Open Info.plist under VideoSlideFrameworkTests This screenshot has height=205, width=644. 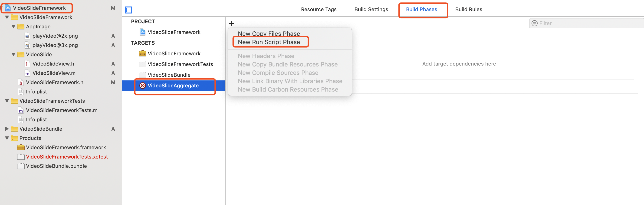[x=36, y=119]
